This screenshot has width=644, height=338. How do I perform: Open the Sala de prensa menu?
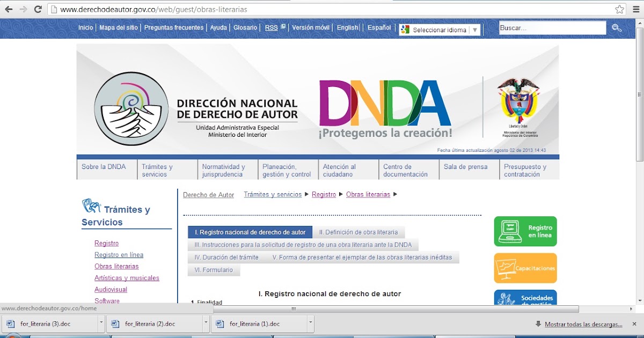469,170
